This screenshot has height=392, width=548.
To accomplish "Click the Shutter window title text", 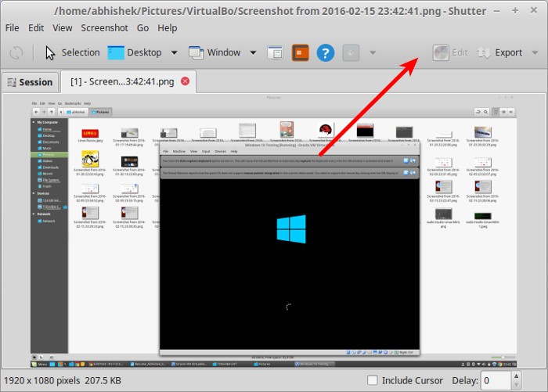I will tap(270, 11).
